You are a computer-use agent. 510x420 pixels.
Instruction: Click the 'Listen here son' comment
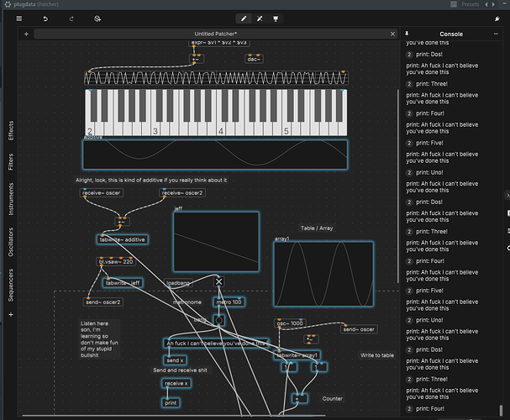(x=99, y=339)
